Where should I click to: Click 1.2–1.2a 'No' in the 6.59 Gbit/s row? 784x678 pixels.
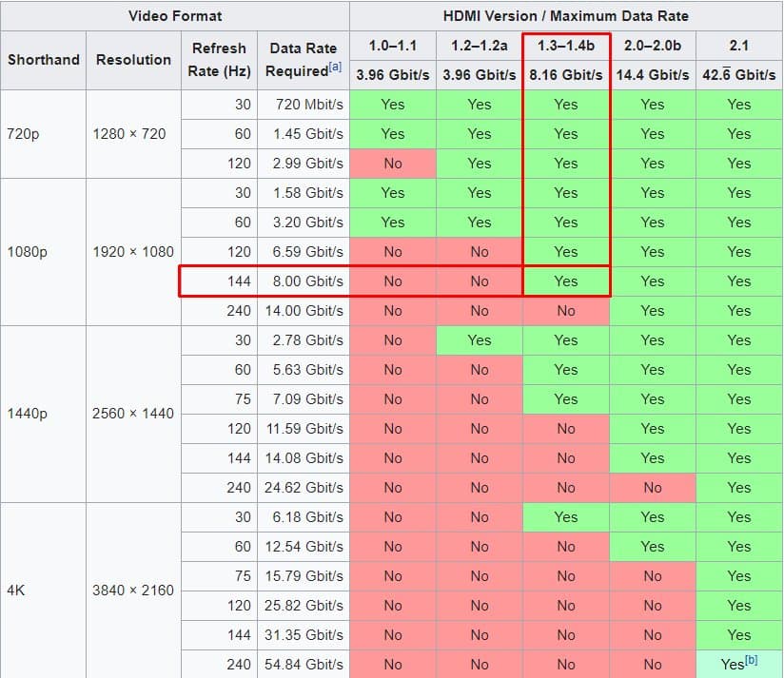[480, 252]
